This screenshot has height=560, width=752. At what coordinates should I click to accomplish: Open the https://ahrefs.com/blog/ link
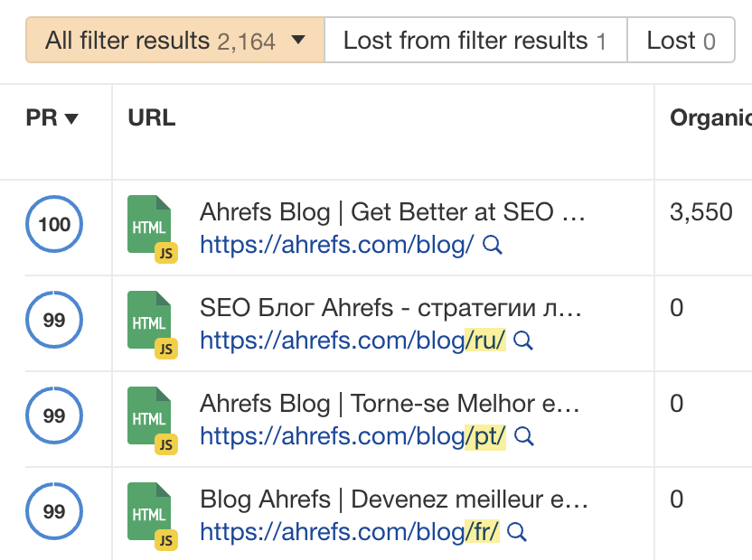click(336, 245)
